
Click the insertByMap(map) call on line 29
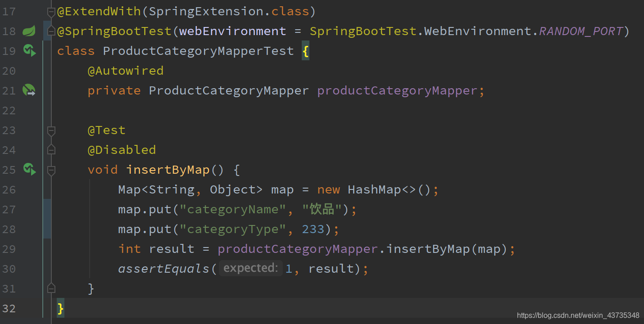[x=447, y=249]
